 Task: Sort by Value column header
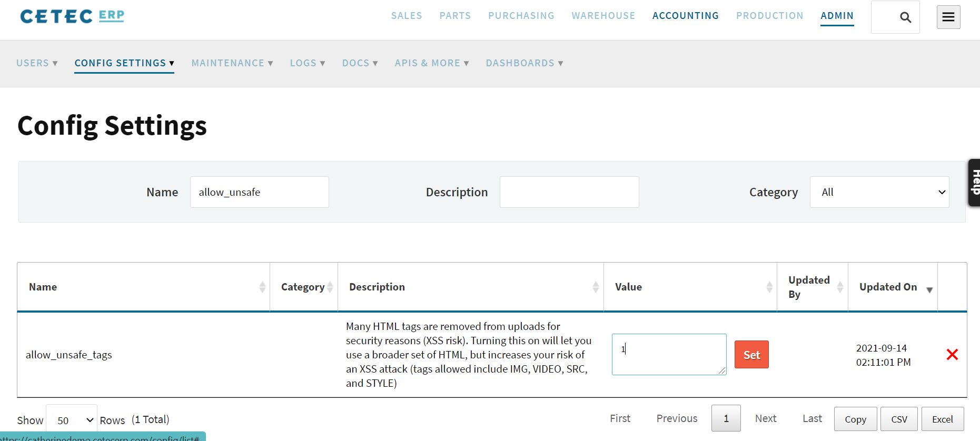pos(690,287)
